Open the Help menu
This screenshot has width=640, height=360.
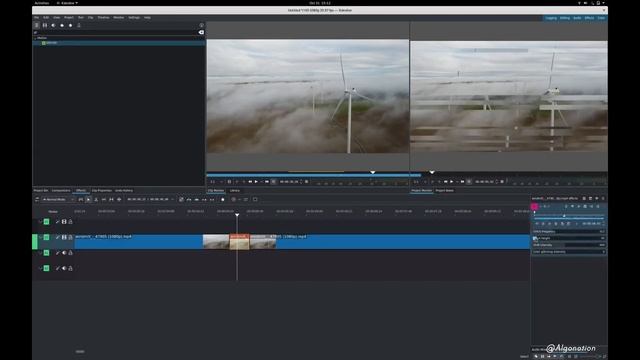click(147, 18)
